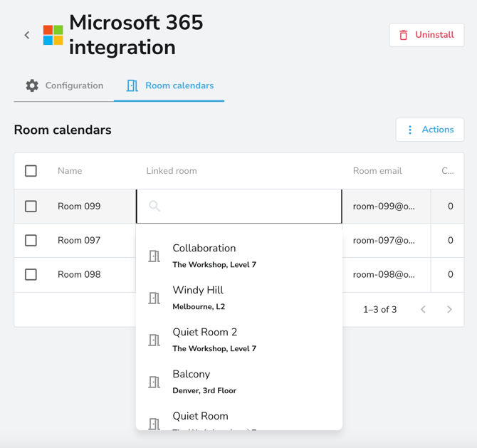Switch to the Room calendars tab
This screenshot has width=477, height=448.
point(169,86)
